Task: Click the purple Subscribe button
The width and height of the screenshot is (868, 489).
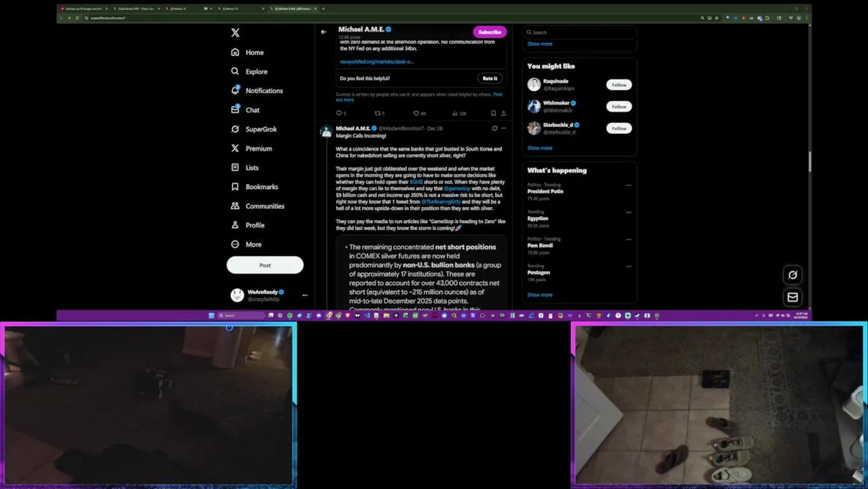Action: pos(490,32)
